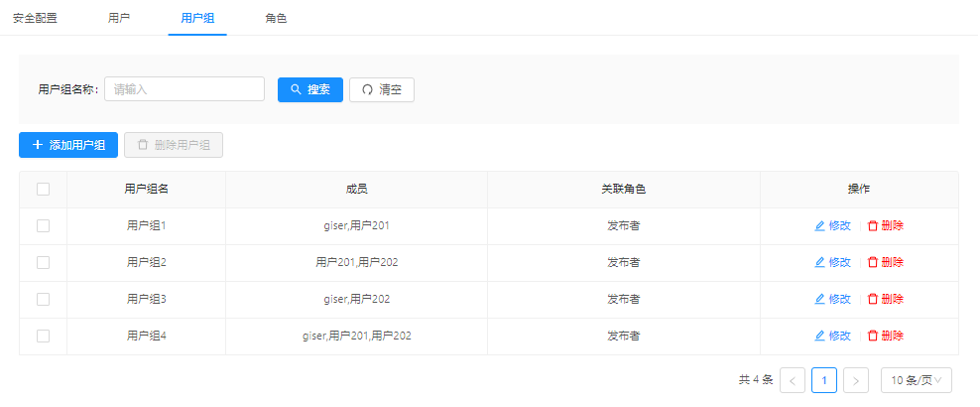Go to previous page with left chevron
980x407 pixels.
pyautogui.click(x=793, y=380)
